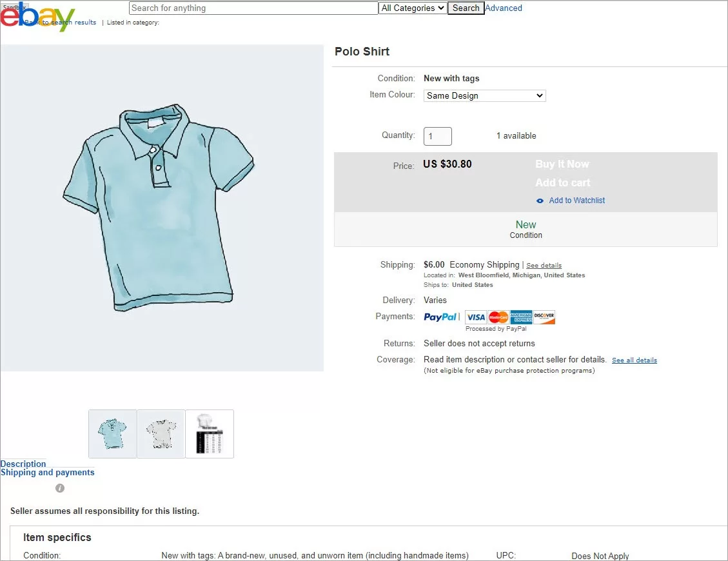Select the PayPal payment logo
The height and width of the screenshot is (561, 728).
tap(440, 317)
